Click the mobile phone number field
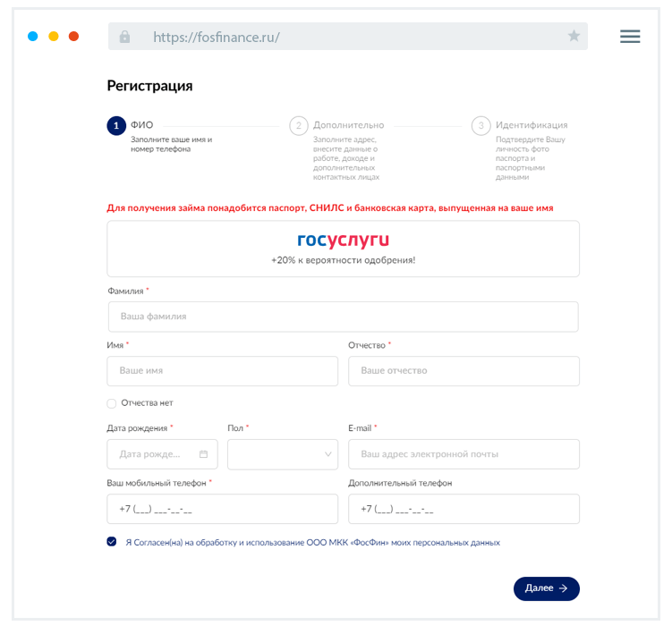 222,510
